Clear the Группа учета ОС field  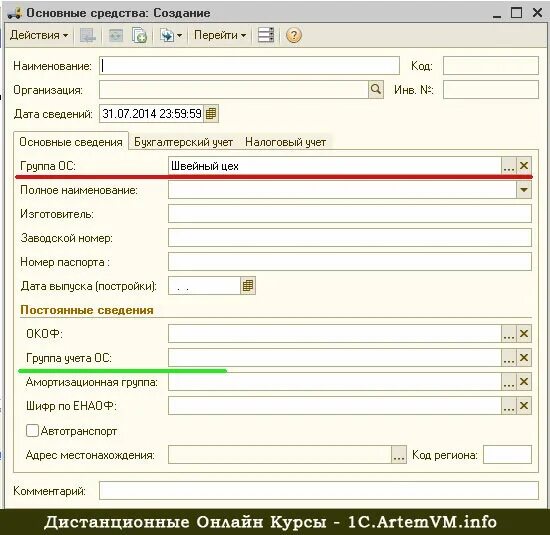point(524,357)
